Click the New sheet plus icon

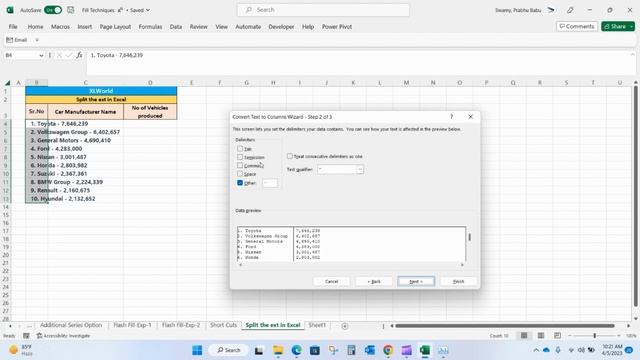coord(345,326)
